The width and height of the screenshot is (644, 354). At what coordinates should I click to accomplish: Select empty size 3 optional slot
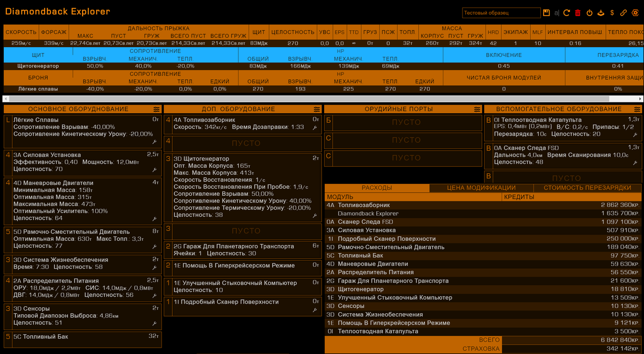[x=243, y=231]
